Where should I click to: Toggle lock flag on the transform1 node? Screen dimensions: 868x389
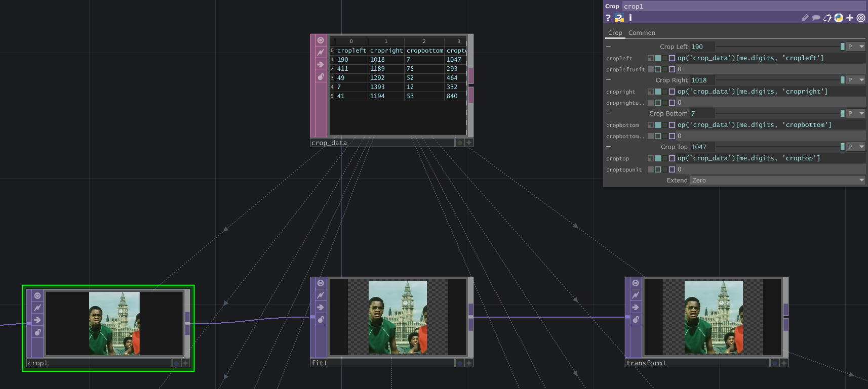(636, 319)
